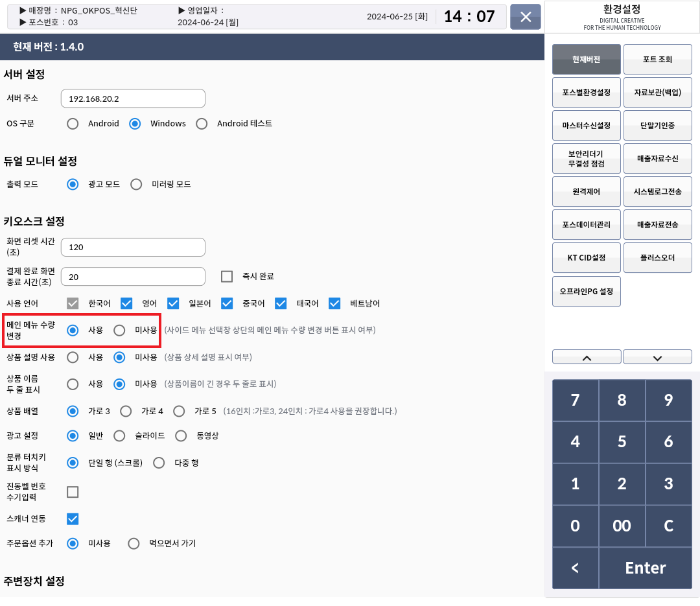Choose 미러링 모드 output mode
The height and width of the screenshot is (606, 700).
[136, 185]
